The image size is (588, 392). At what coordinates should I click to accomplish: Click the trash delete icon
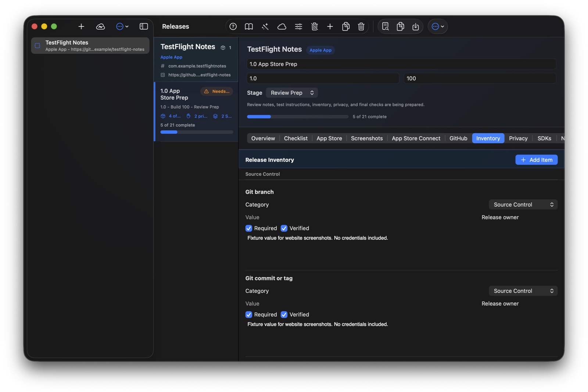(361, 26)
